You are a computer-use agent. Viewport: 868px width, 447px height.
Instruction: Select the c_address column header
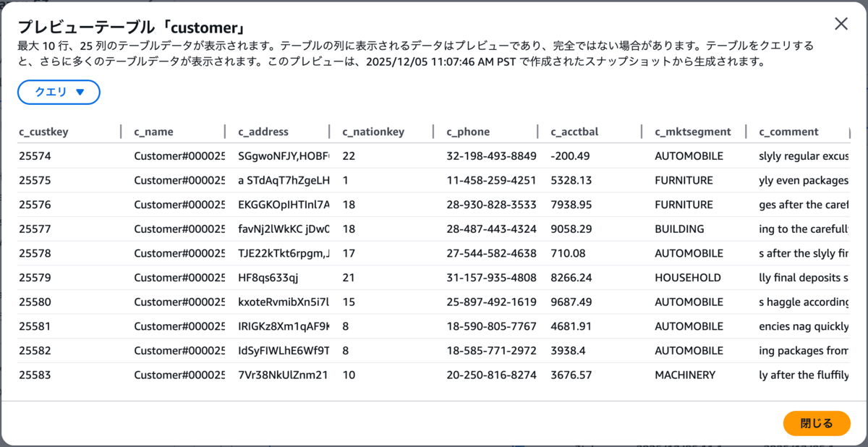click(x=263, y=132)
